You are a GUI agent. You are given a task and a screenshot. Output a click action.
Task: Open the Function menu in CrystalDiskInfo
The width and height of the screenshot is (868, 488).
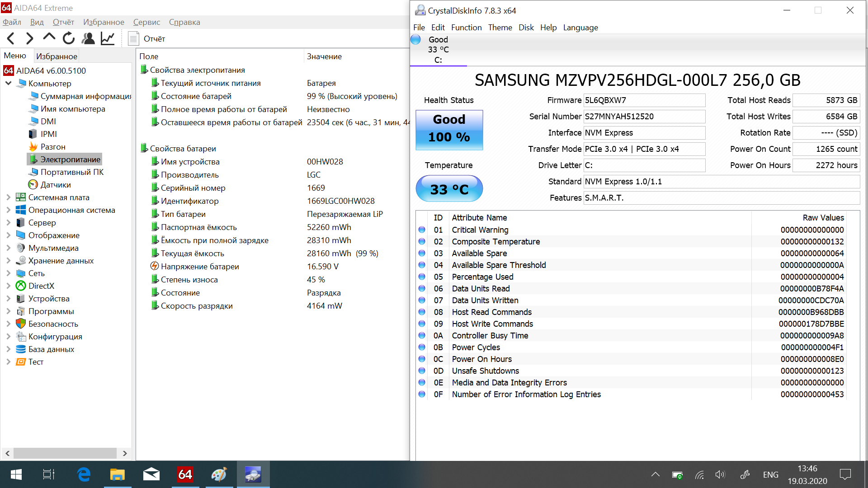coord(466,28)
